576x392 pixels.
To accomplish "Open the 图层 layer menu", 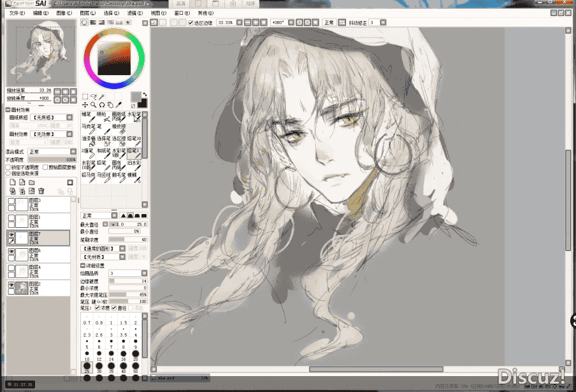I will click(x=88, y=13).
